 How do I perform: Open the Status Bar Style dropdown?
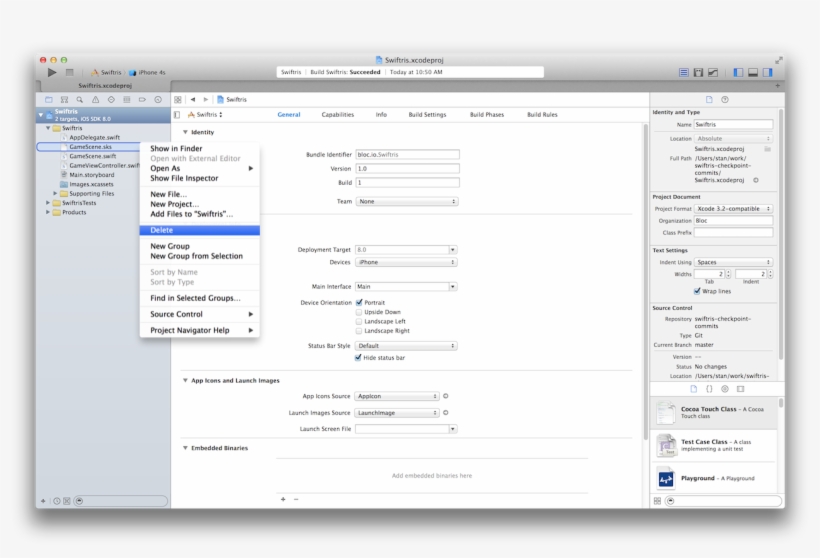[x=406, y=346]
